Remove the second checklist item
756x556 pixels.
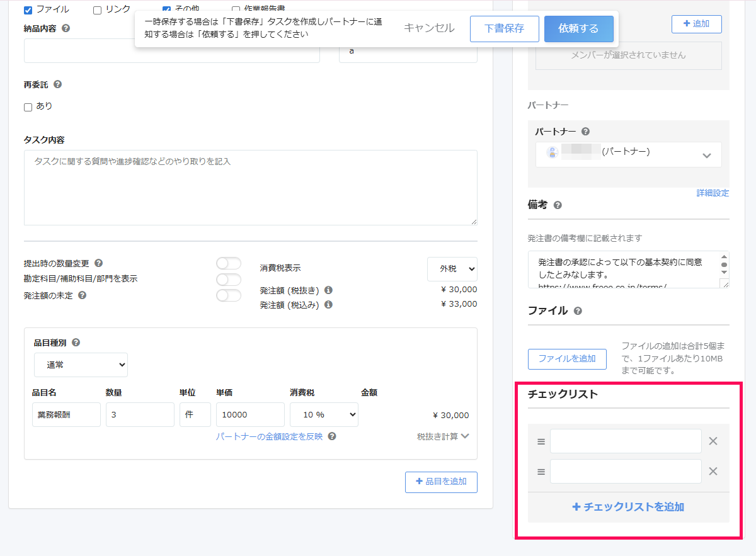(713, 472)
